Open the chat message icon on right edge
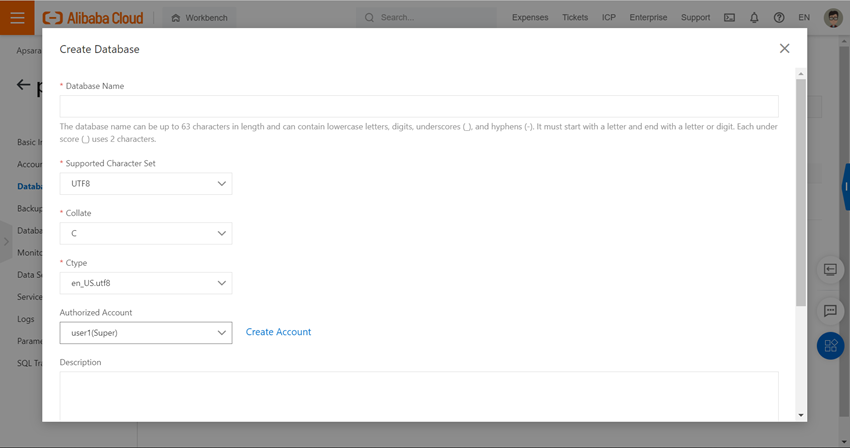This screenshot has height=448, width=850. click(x=830, y=311)
